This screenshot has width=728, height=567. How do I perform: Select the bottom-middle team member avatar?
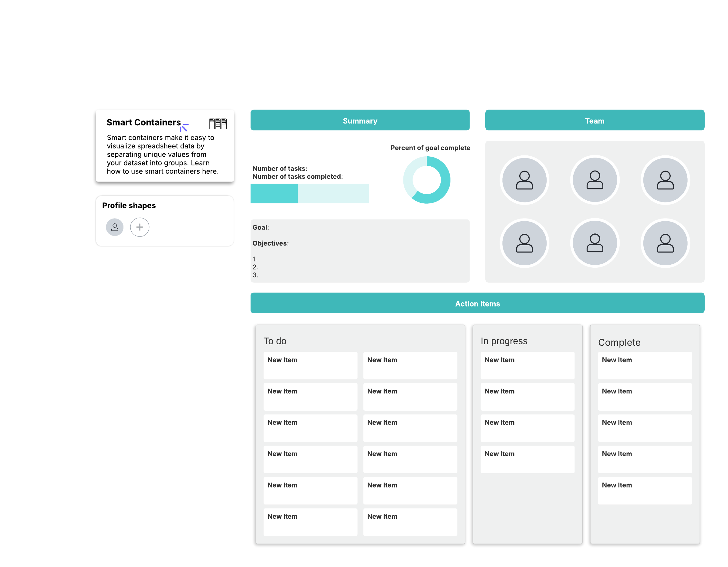(x=595, y=243)
